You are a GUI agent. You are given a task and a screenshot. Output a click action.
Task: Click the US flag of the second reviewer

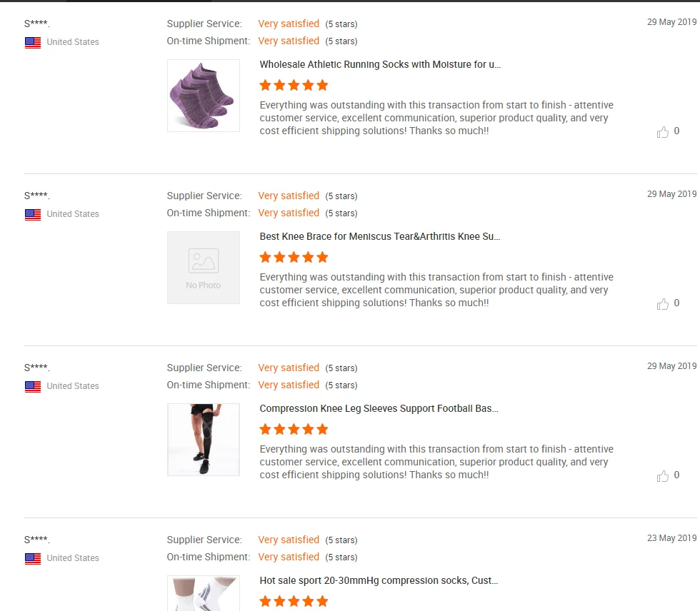point(33,215)
